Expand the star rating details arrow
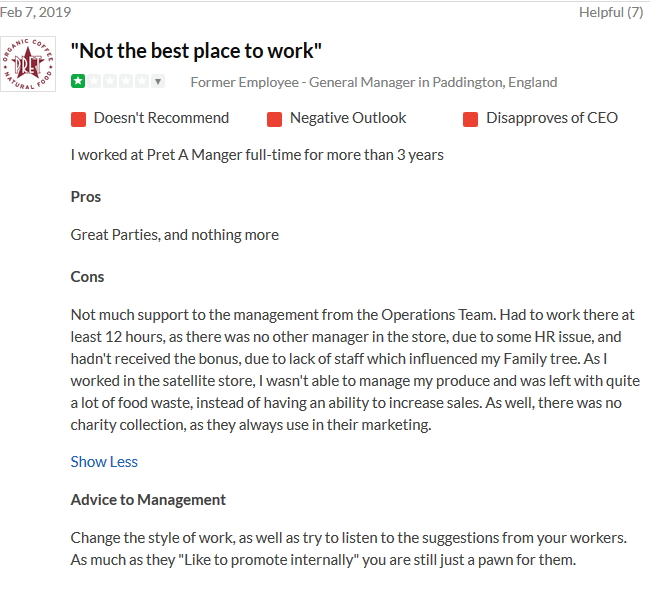The height and width of the screenshot is (590, 650). coord(157,81)
